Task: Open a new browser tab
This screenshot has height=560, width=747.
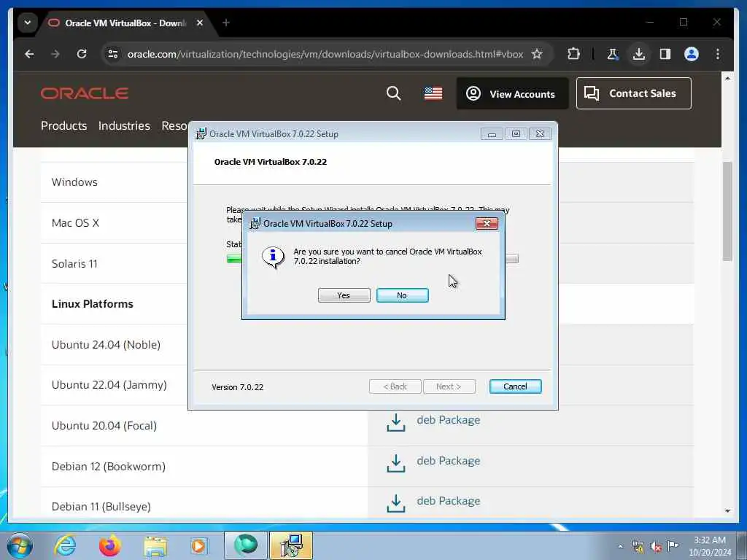Action: [x=226, y=23]
